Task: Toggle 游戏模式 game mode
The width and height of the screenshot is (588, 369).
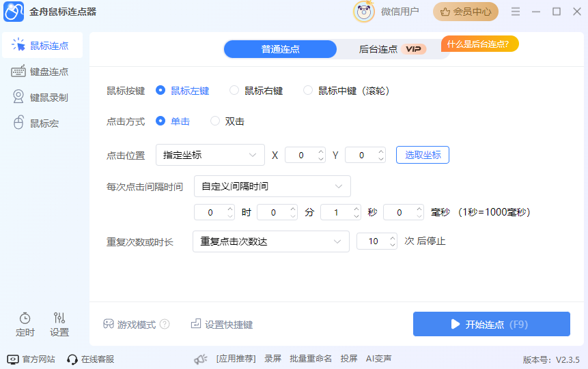Action: 130,325
